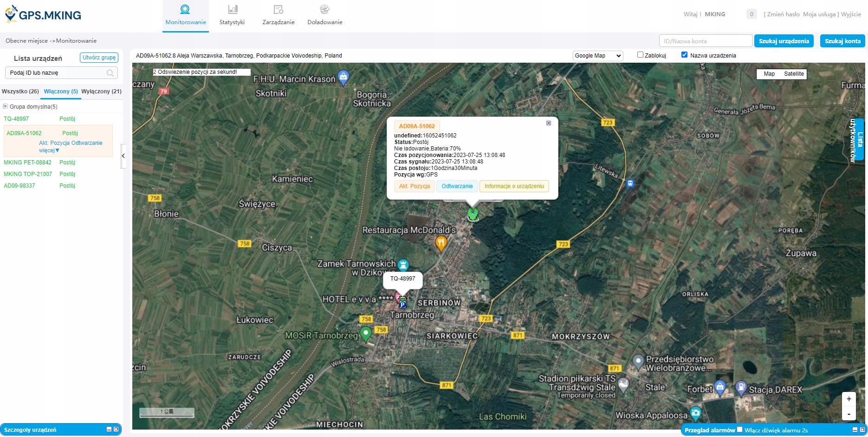Viewport: 868px width, 437px height.
Task: Click the ID/Nazwa konta input field
Action: (x=705, y=41)
